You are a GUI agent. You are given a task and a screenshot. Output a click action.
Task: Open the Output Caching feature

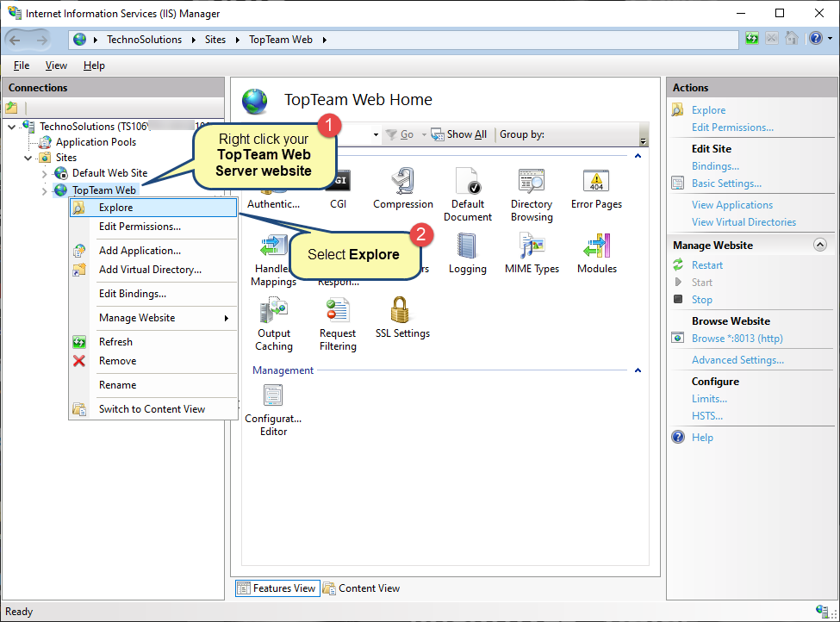click(x=274, y=325)
